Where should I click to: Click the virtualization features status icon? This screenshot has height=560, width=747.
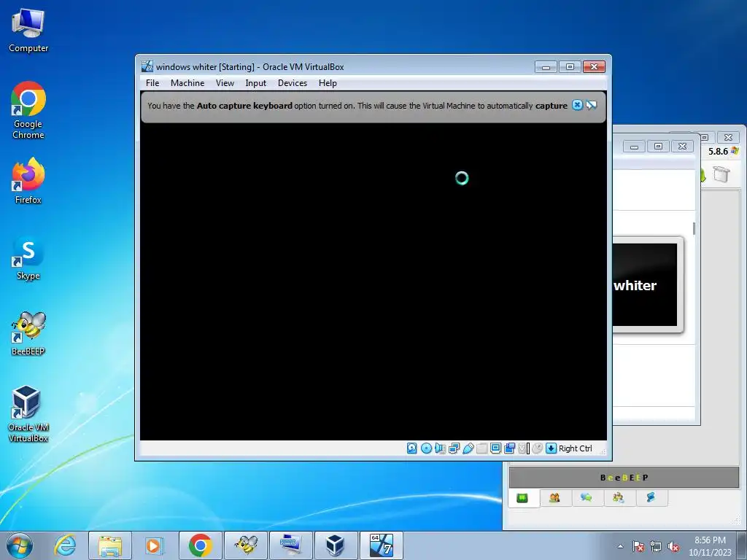click(x=523, y=448)
